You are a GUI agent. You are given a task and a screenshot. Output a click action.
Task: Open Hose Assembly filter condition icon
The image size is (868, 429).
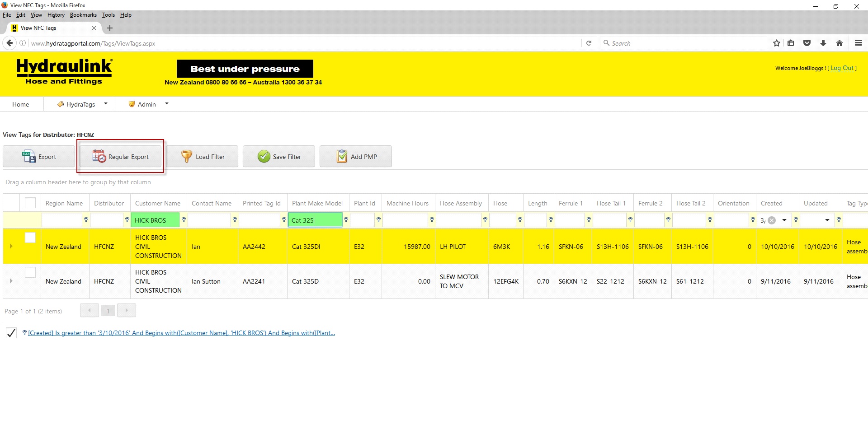pyautogui.click(x=485, y=220)
